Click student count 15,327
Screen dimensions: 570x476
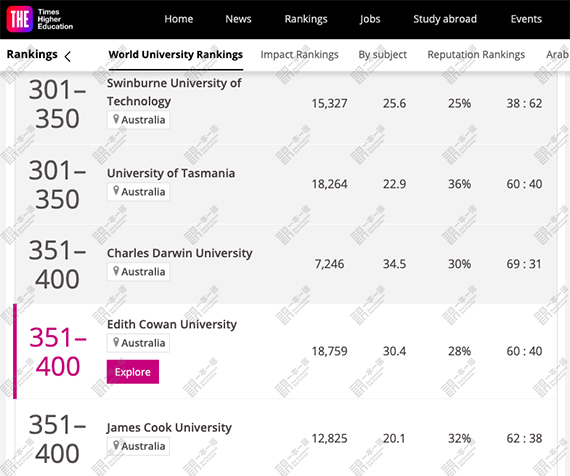click(x=329, y=104)
